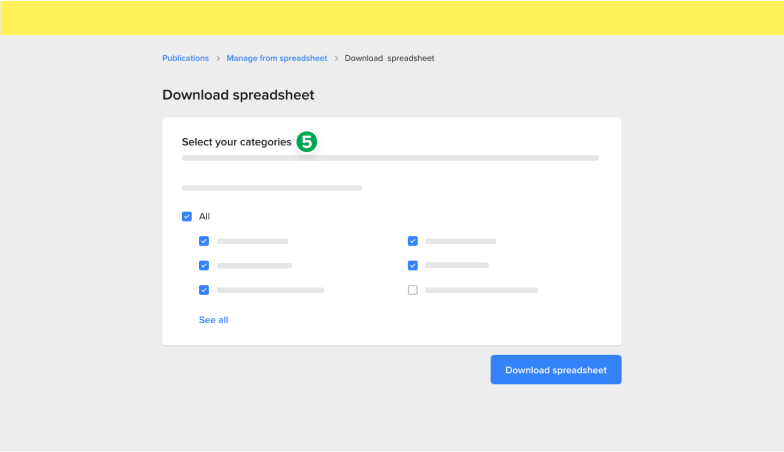Click the Download spreadsheet breadcrumb text
This screenshot has width=784, height=452.
(x=390, y=58)
